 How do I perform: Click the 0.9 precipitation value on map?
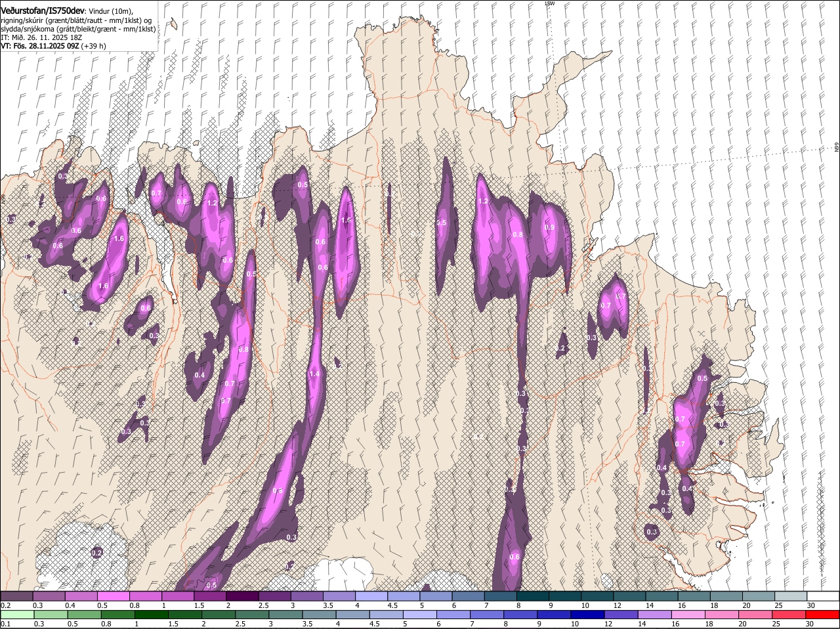(x=549, y=227)
